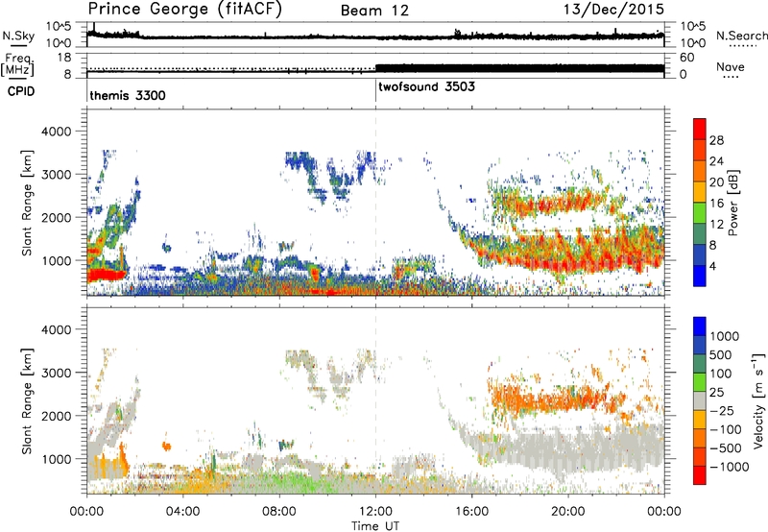Select the "Power [dB]" colorbar title
The image size is (768, 532).
click(x=732, y=204)
